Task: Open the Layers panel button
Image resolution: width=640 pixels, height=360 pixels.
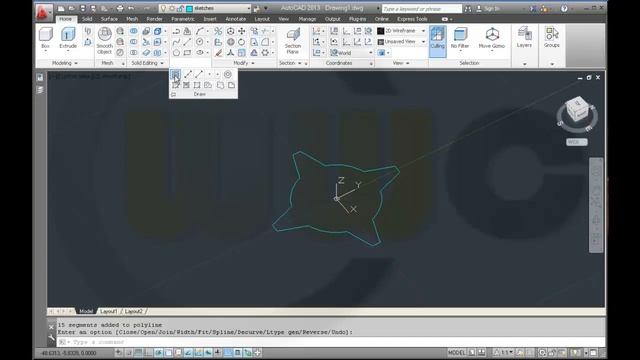Action: [x=524, y=38]
